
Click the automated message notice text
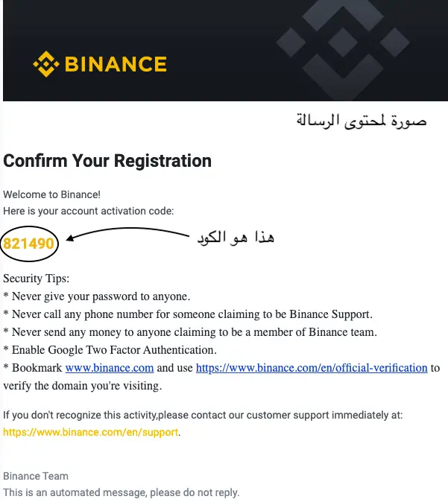click(122, 492)
